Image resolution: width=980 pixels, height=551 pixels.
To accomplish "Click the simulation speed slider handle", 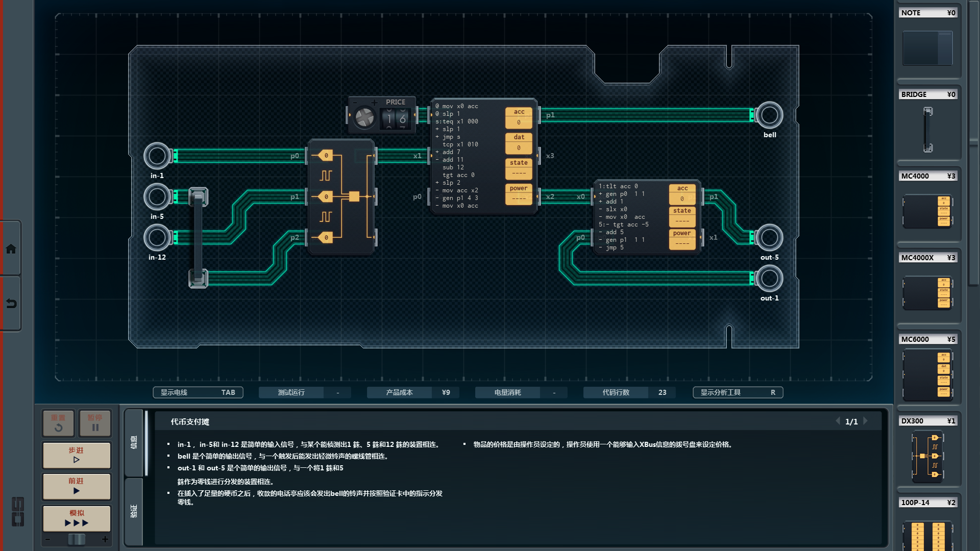I will point(77,539).
